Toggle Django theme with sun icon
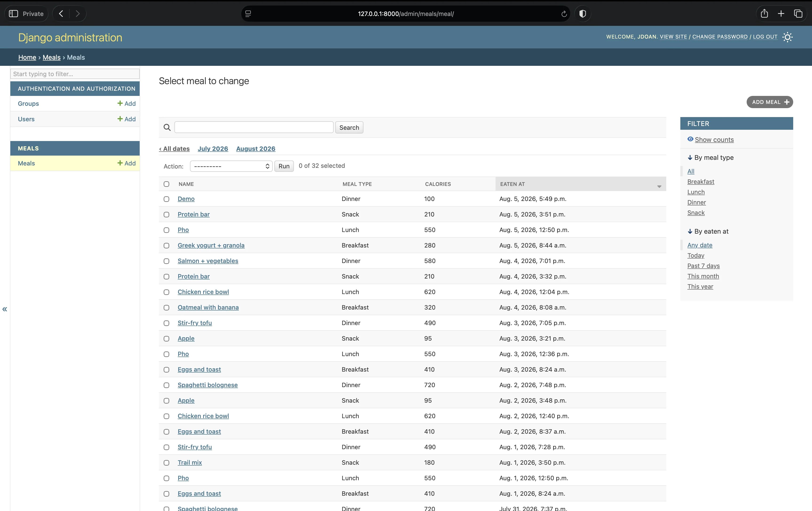 point(787,37)
